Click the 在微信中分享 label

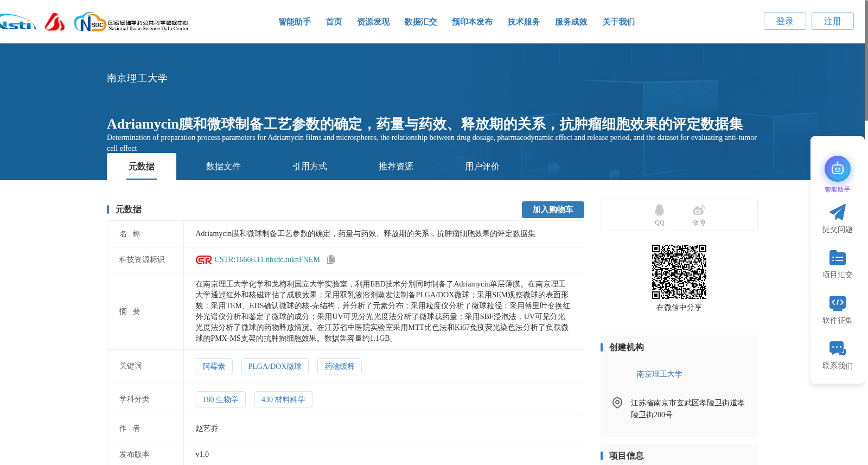(679, 308)
